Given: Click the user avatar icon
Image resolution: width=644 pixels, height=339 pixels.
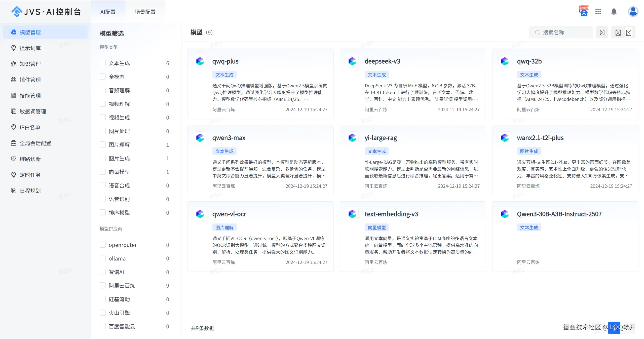Looking at the screenshot, I should 633,12.
